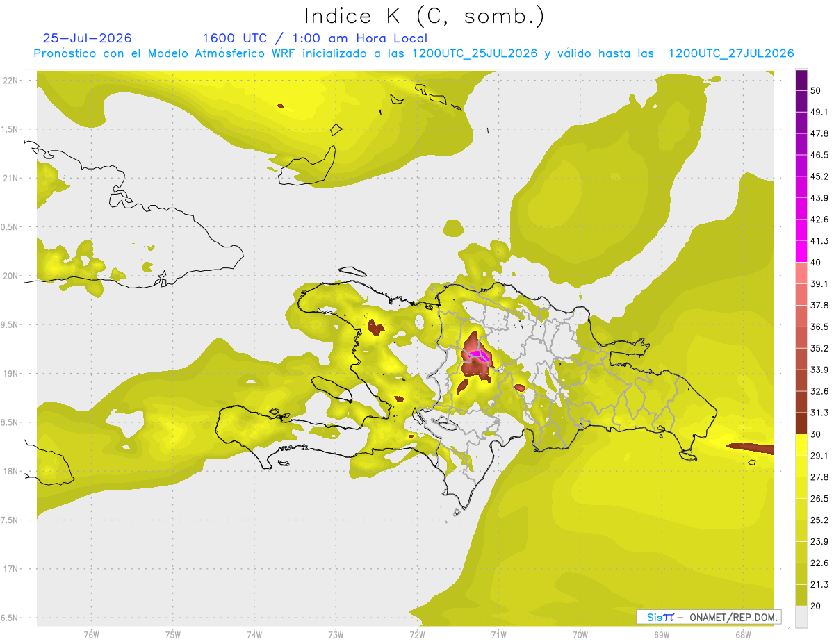Click the 1200UTC_27JUL2026 valid-until text

[731, 53]
